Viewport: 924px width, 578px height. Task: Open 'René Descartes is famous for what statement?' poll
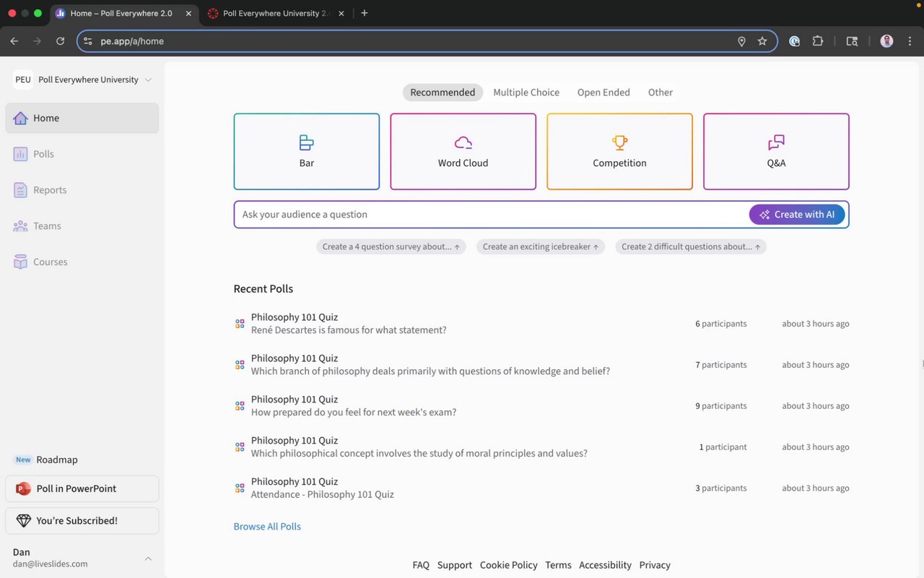(349, 330)
